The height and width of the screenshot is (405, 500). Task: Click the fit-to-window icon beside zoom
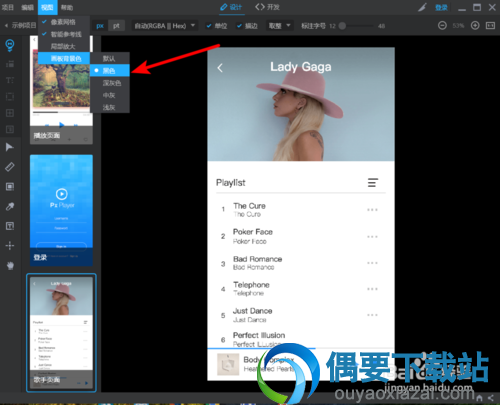(x=490, y=25)
